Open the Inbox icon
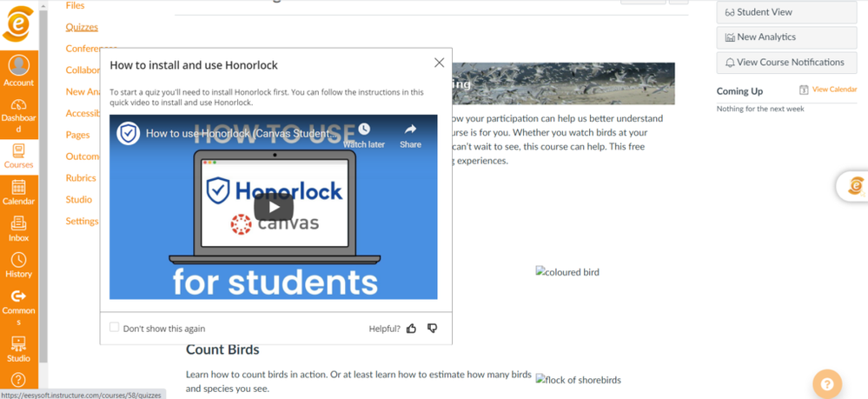868x399 pixels. tap(18, 229)
